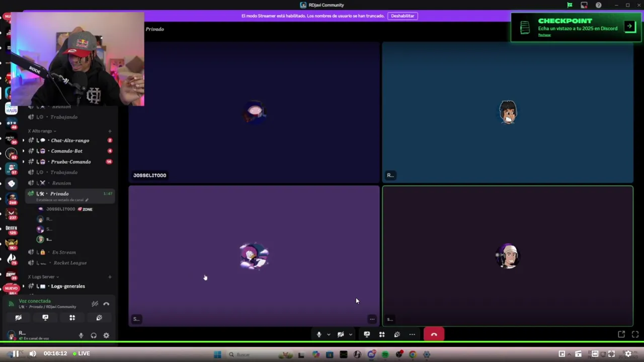Deafen audio with headphones icon
Viewport: 644px width, 362px height.
tap(94, 335)
